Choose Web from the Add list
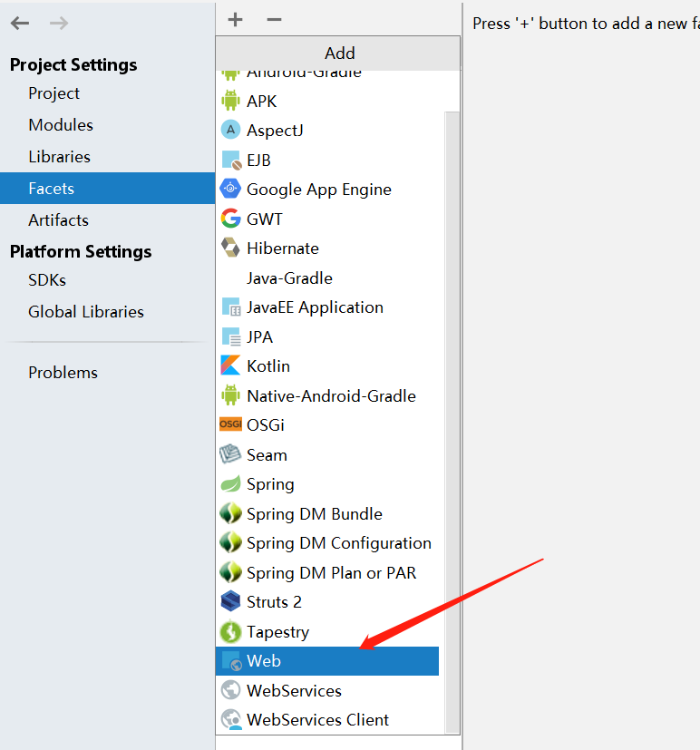 pos(264,661)
